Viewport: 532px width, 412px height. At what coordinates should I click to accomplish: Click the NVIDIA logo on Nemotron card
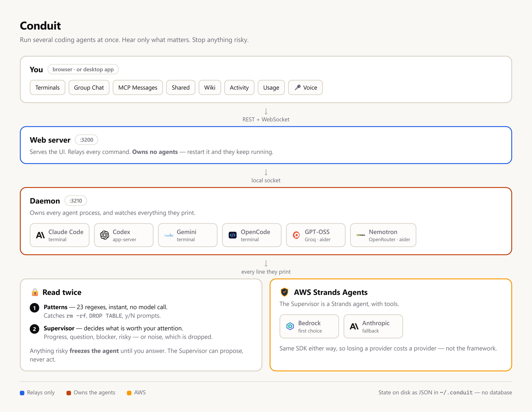point(361,235)
